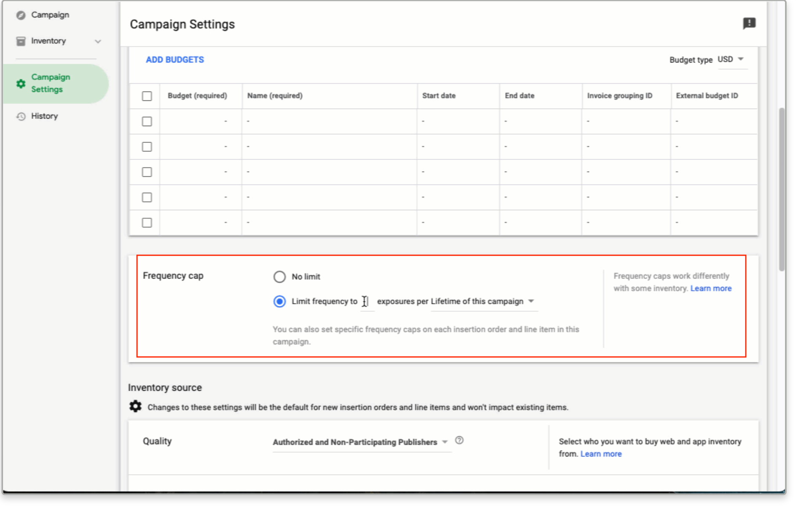812x508 pixels.
Task: Click the gear icon under Inventory source
Action: (135, 406)
